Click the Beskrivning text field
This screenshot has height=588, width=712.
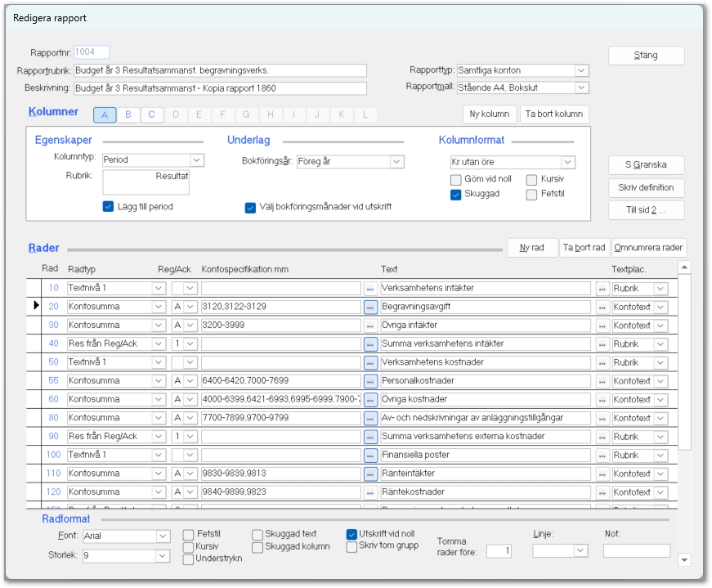(x=220, y=88)
